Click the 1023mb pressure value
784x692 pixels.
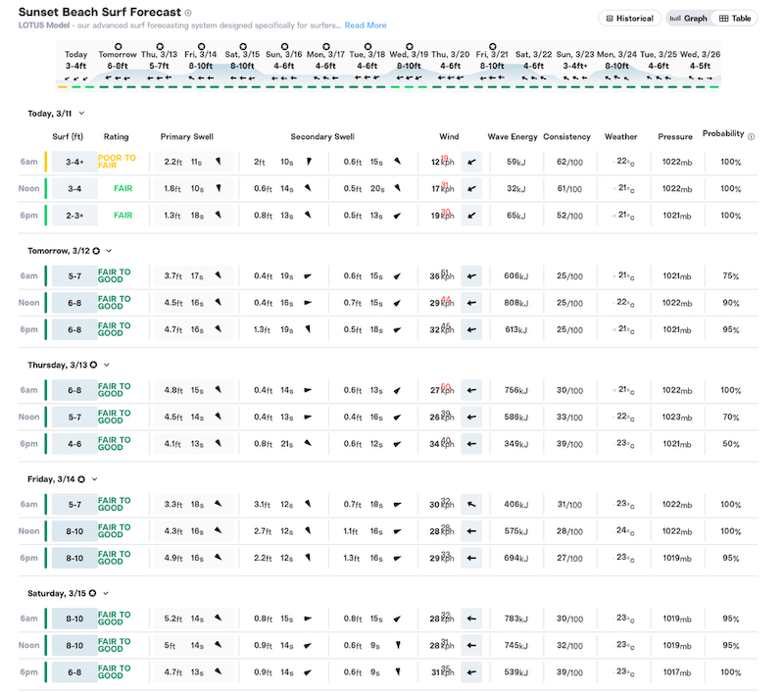tap(677, 417)
